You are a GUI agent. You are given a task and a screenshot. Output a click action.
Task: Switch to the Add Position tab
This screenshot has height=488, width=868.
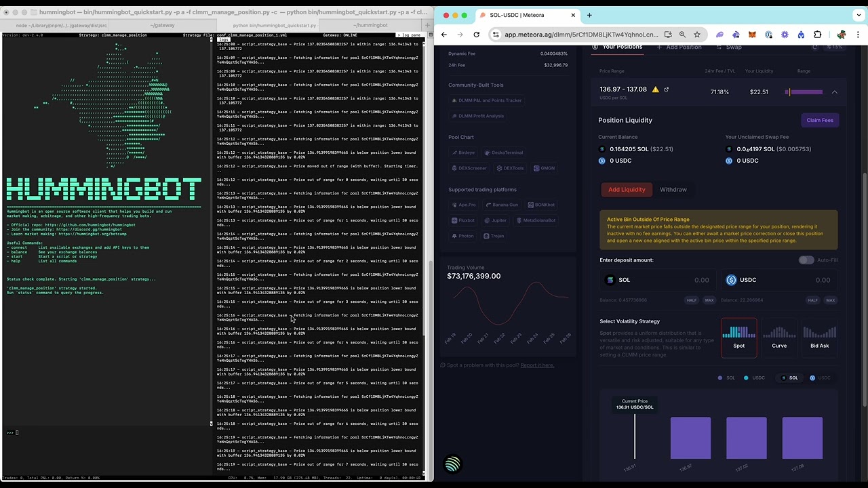[679, 47]
